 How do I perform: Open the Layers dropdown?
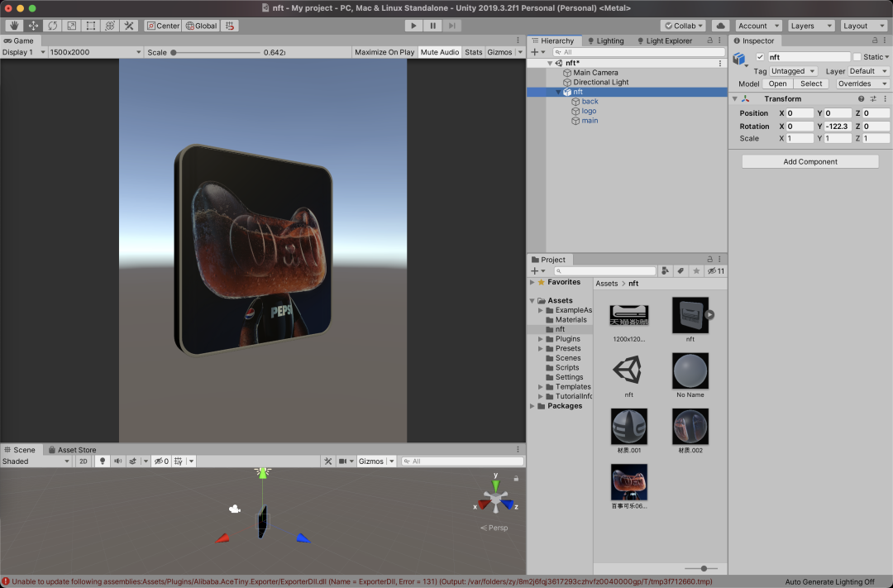point(811,26)
